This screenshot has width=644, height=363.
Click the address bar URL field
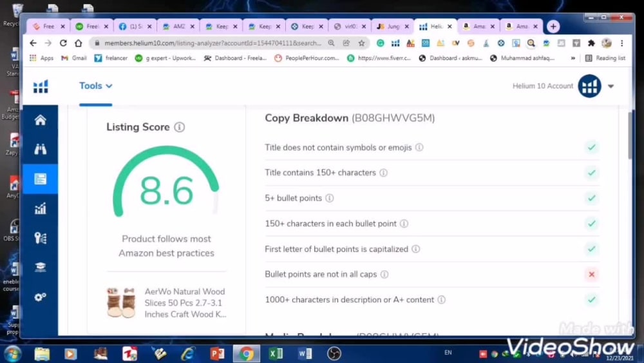[213, 43]
